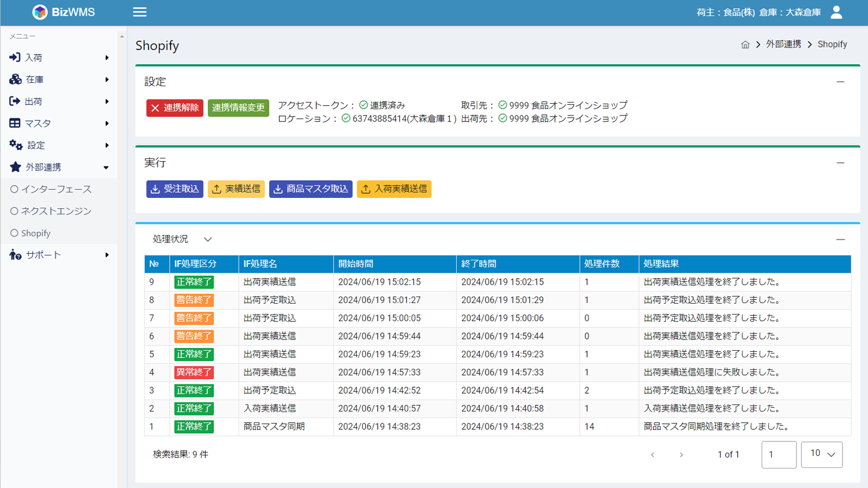Click the 処理結果 column header
The height and width of the screenshot is (488, 868).
coord(745,264)
